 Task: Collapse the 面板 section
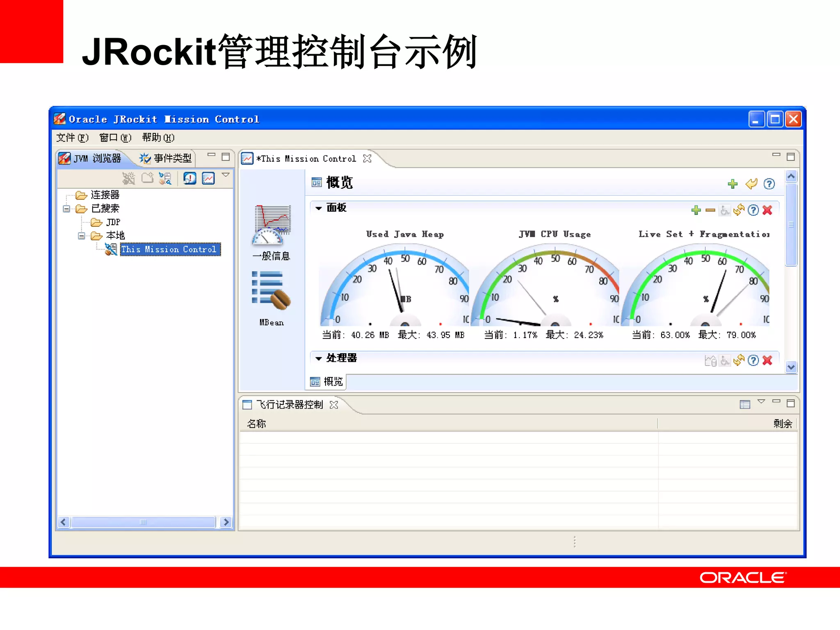pos(319,208)
